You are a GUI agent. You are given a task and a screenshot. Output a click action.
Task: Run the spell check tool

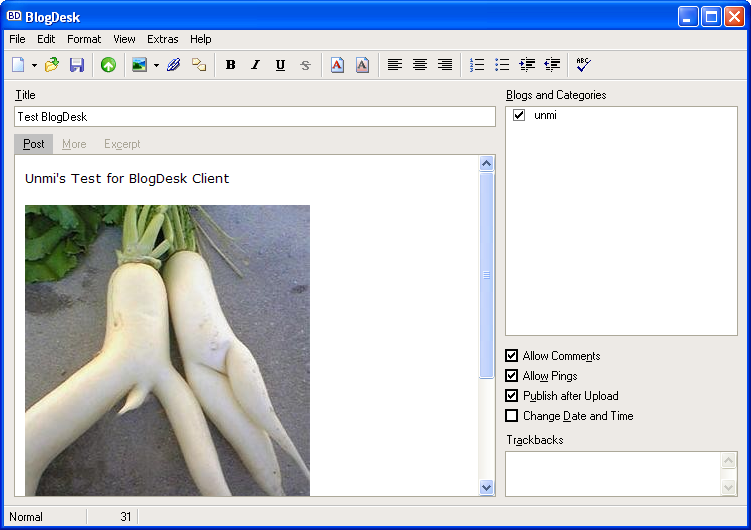coord(583,65)
